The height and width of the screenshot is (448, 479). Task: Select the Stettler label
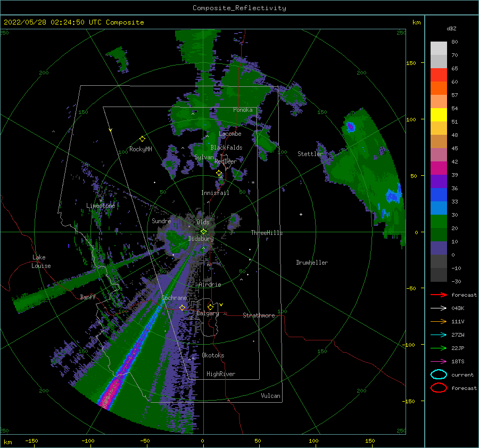(x=310, y=154)
